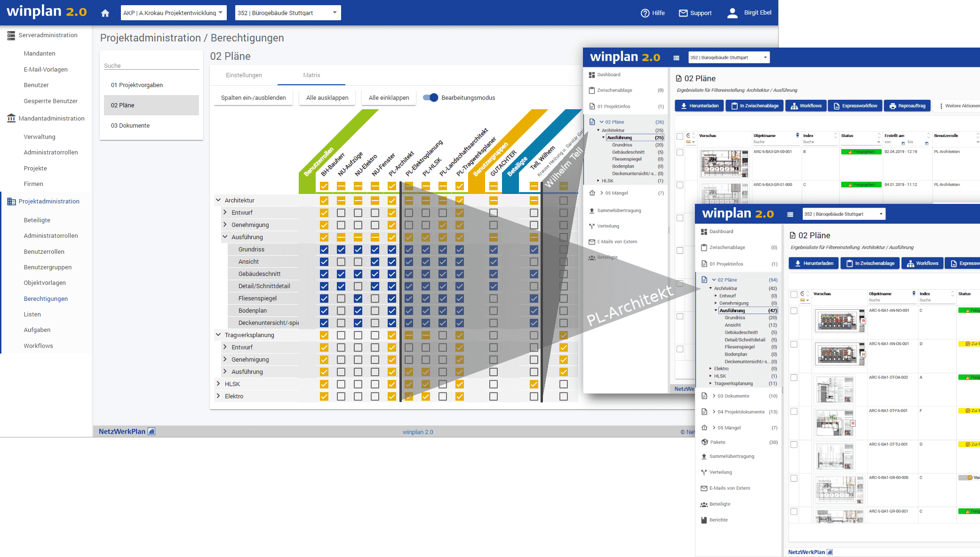
Task: Click the Berichte report icon in front window
Action: tap(704, 520)
